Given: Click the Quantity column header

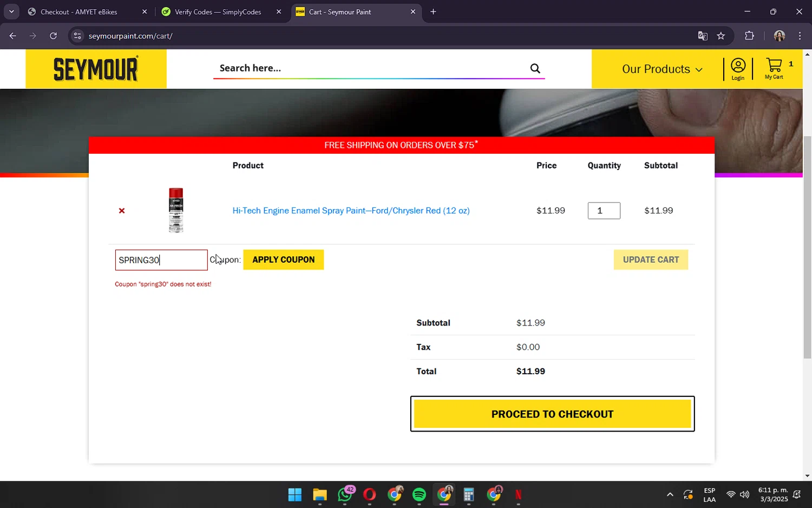Looking at the screenshot, I should pos(604,166).
